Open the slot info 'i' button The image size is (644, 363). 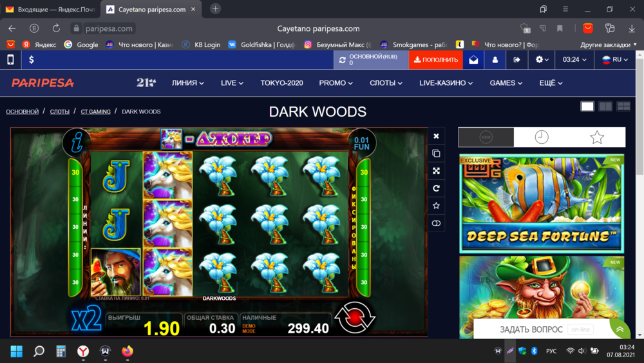(77, 142)
